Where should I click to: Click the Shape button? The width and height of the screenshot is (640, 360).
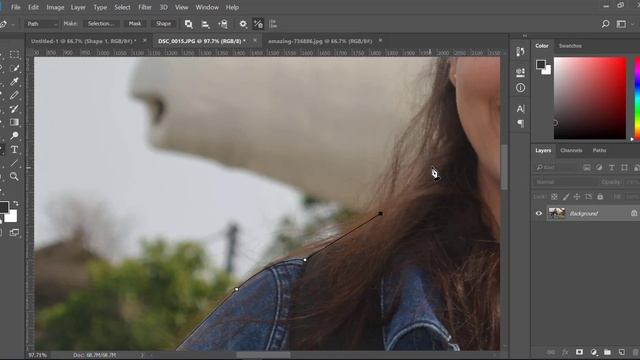(163, 24)
